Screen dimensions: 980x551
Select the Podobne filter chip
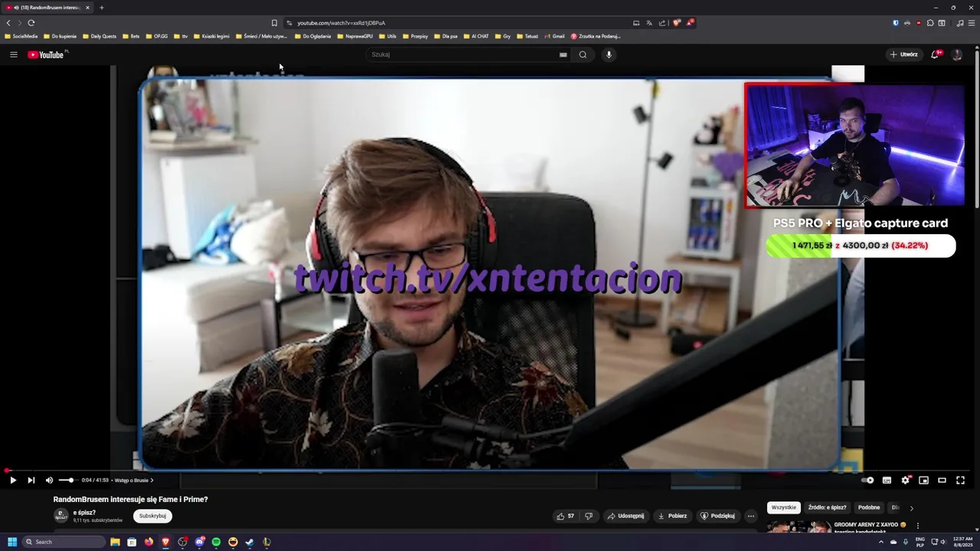(x=869, y=507)
